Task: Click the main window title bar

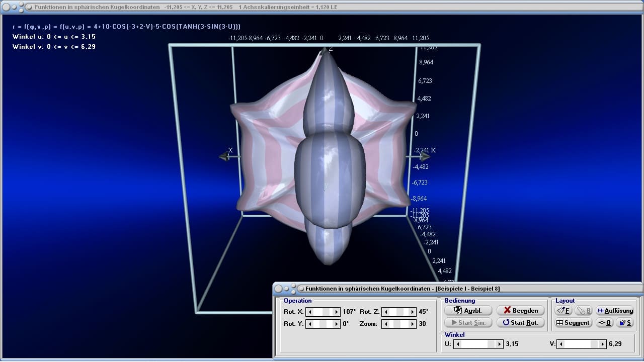Action: point(322,7)
